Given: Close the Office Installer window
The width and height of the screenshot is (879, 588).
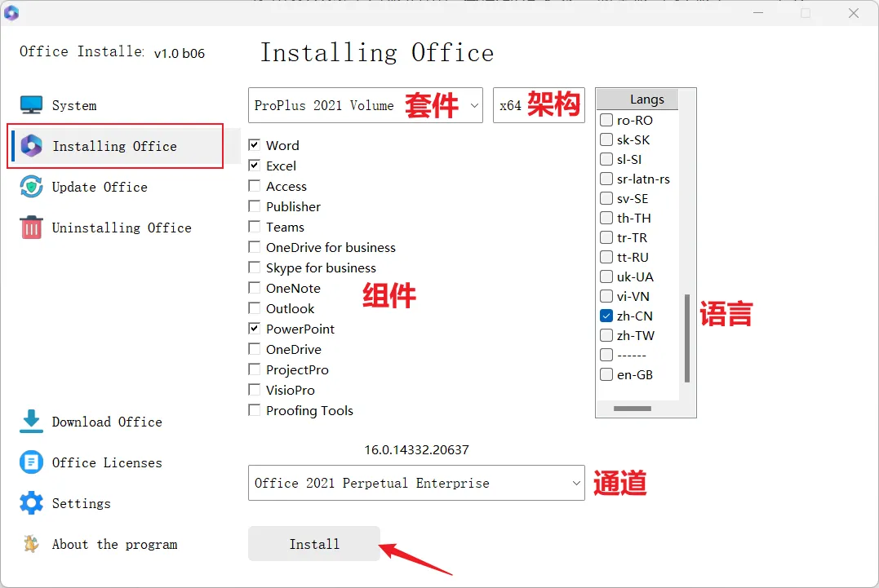Looking at the screenshot, I should click(853, 12).
